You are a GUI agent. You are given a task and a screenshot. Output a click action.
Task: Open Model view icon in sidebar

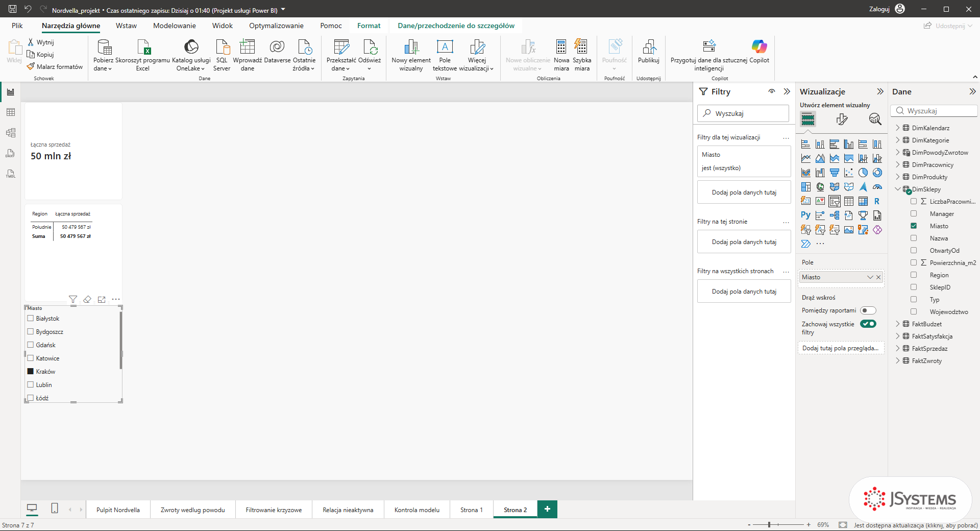coord(10,133)
